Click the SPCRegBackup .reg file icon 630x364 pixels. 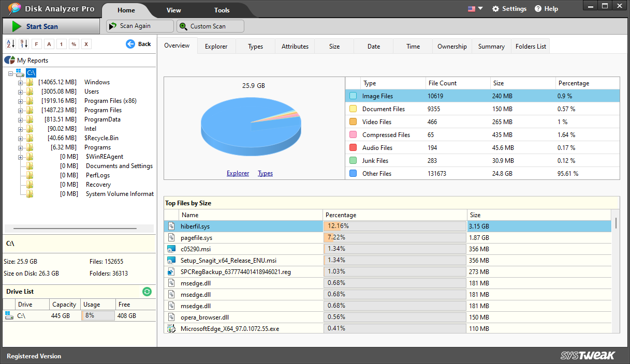171,272
